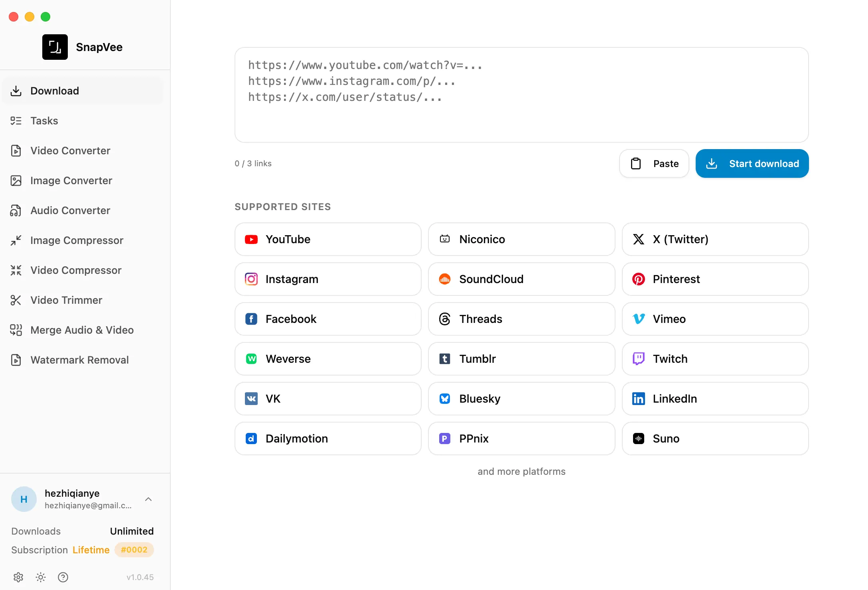Click the #0002 lifetime badge
This screenshot has width=868, height=590.
tap(134, 550)
